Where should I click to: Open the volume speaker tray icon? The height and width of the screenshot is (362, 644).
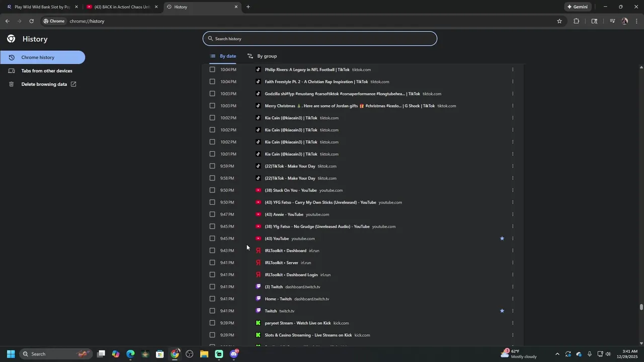[608, 354]
